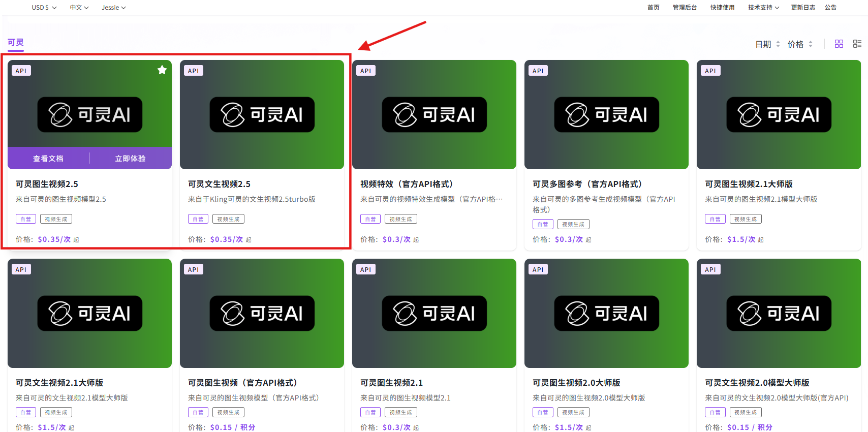Click 自营 tag on 可灵多图参考 card

pyautogui.click(x=542, y=224)
